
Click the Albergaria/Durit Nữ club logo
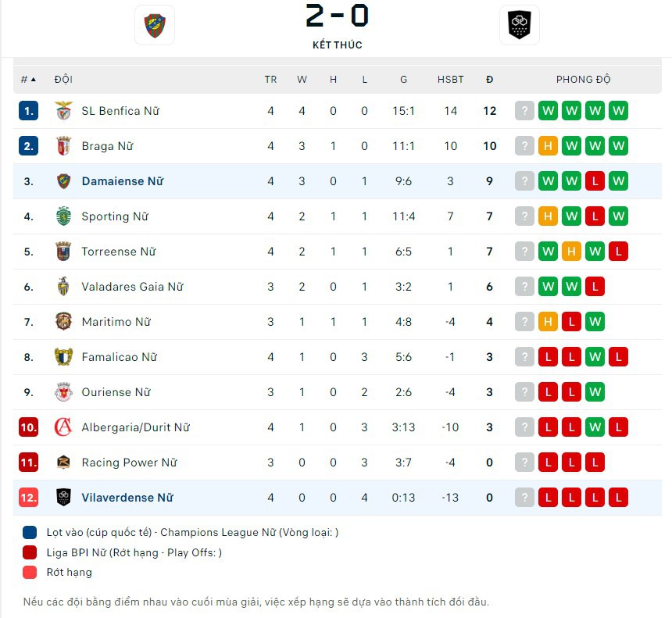(x=63, y=427)
